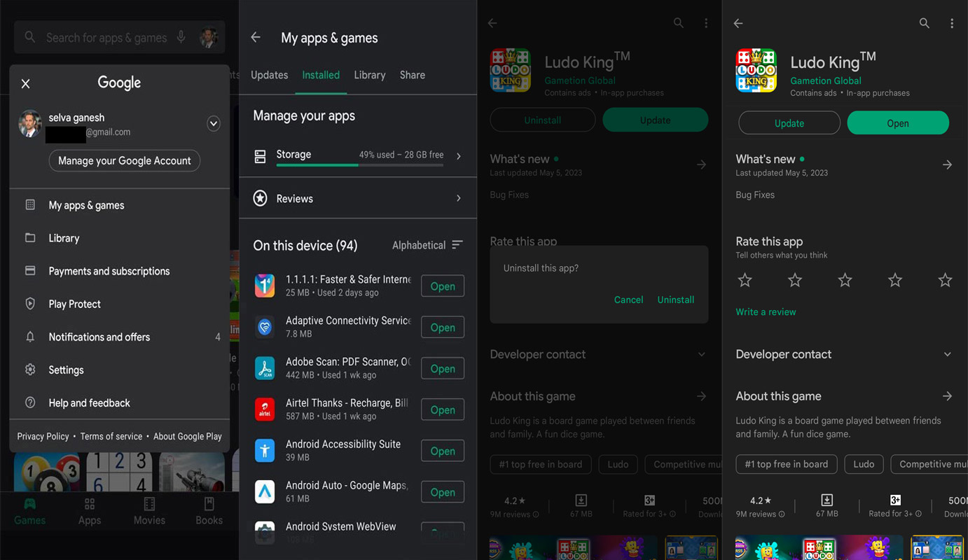
Task: Select the Installed tab
Action: tap(321, 75)
